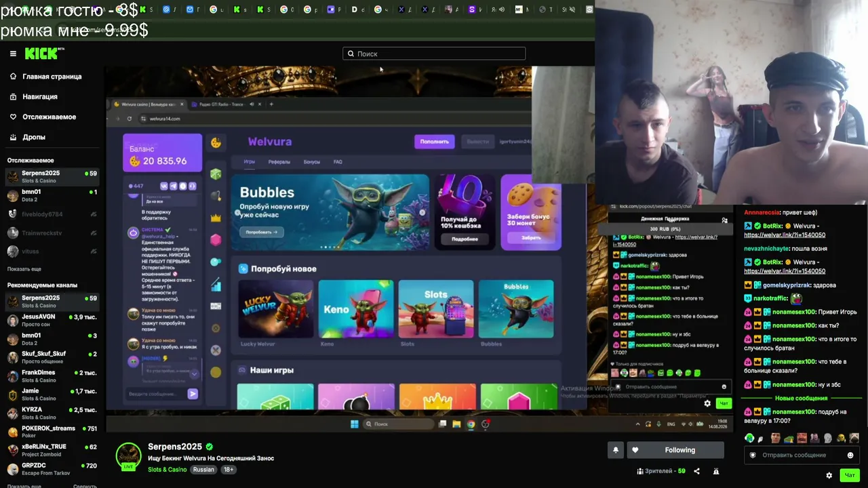Select the green dice game icon in Welvura sidebar
Screen dimensions: 868x488
click(x=216, y=174)
